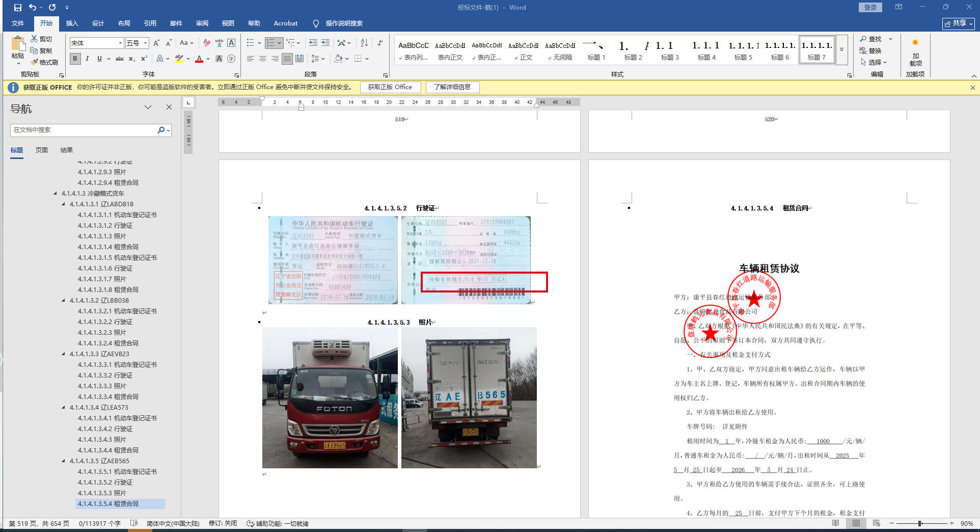The image size is (980, 532).
Task: Click the 了解详细信息 button
Action: [452, 87]
